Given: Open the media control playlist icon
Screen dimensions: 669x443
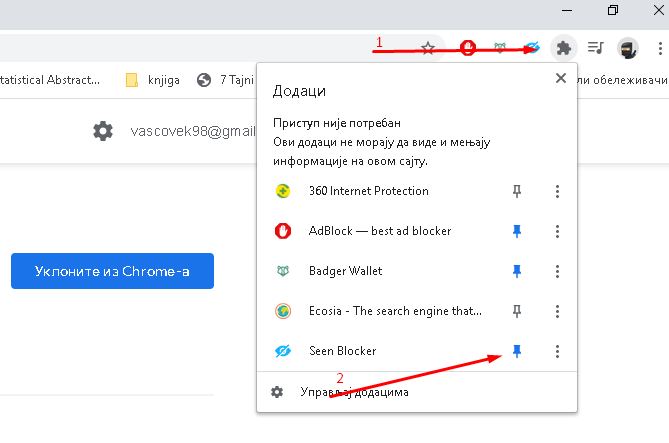Looking at the screenshot, I should [x=596, y=48].
